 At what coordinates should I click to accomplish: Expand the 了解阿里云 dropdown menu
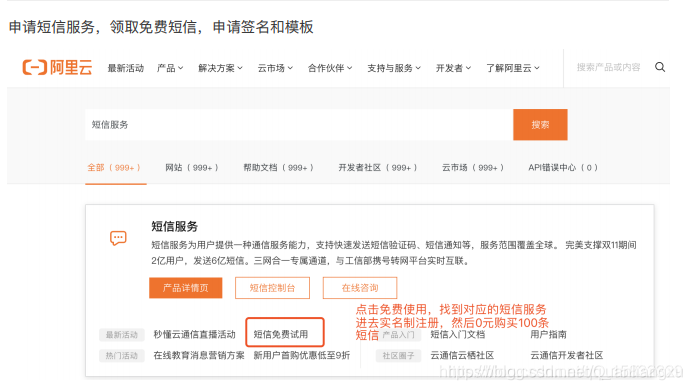(x=512, y=68)
